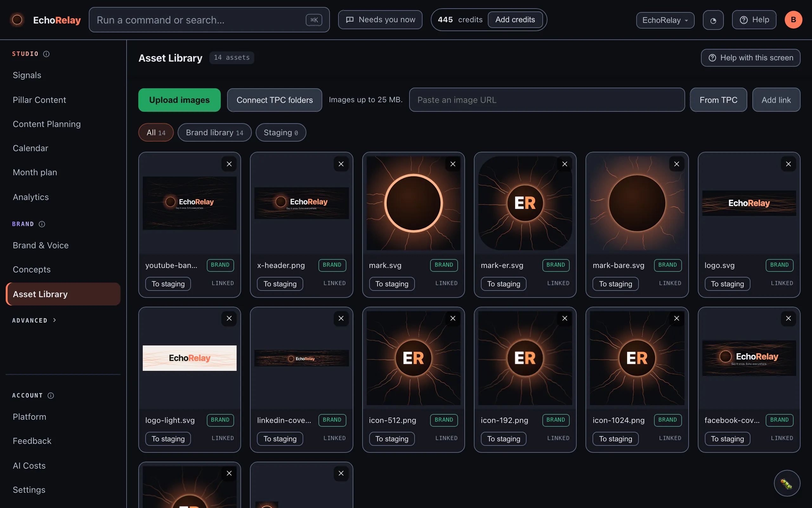812x508 pixels.
Task: Open Needs you now inbox
Action: pyautogui.click(x=380, y=19)
